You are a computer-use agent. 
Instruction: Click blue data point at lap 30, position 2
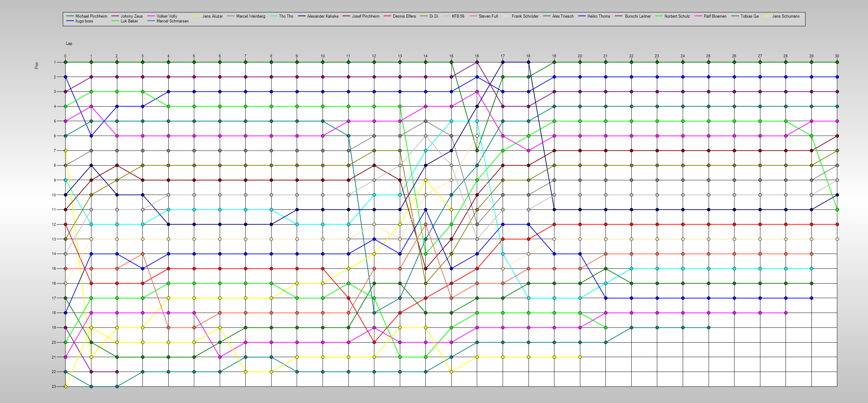pyautogui.click(x=837, y=77)
